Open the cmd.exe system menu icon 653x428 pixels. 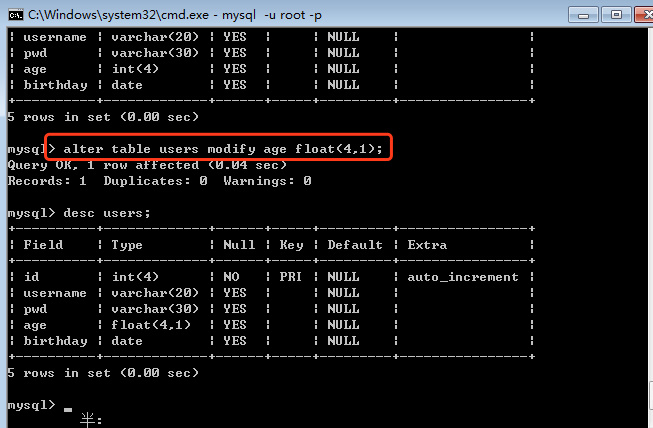coord(15,14)
